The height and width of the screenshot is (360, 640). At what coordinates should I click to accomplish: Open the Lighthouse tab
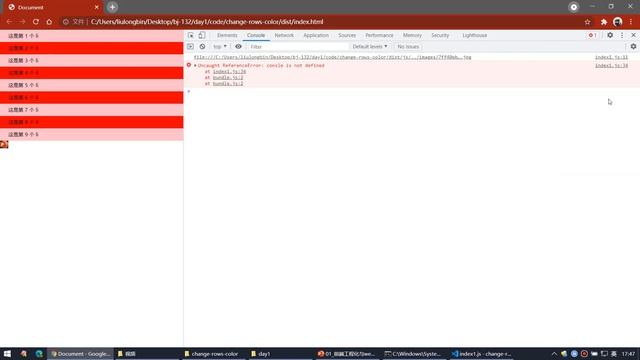(475, 36)
